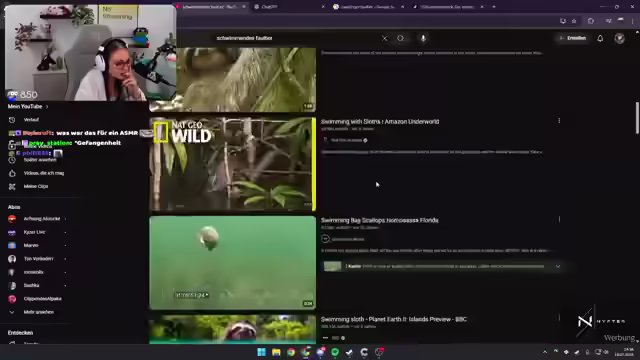Bookmark this page with the star icon
The width and height of the screenshot is (640, 360).
[574, 21]
